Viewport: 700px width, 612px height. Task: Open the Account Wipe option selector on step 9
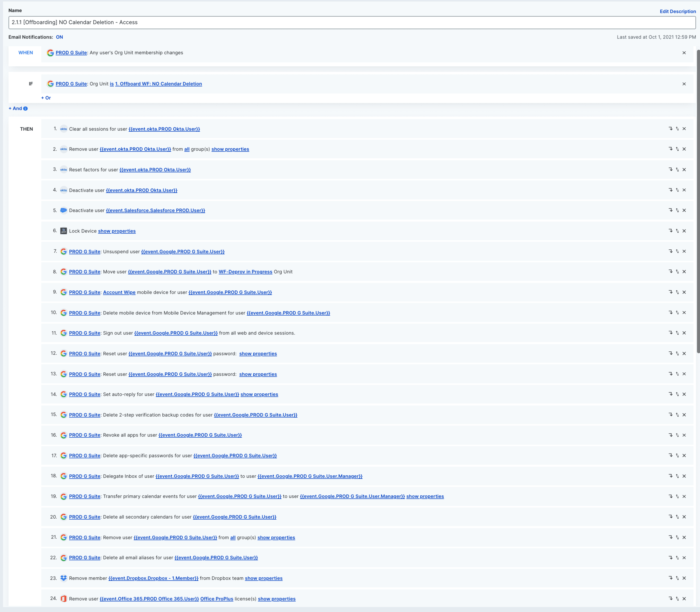point(119,292)
